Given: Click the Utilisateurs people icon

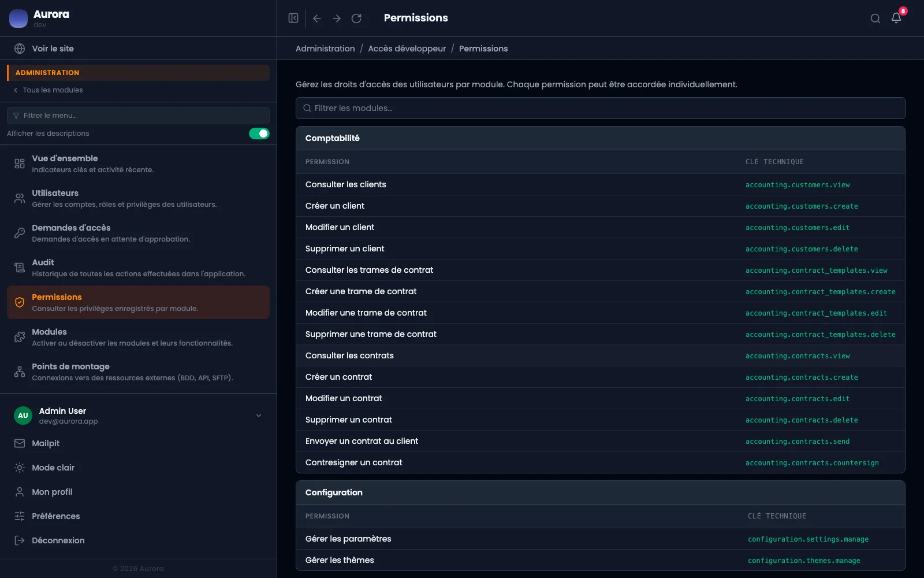Looking at the screenshot, I should (x=20, y=198).
